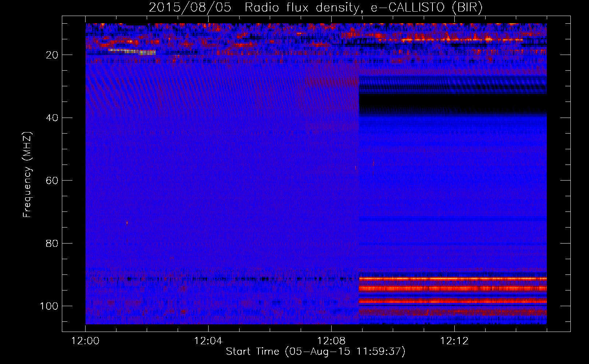Select the "40" frequency tick label

point(52,118)
